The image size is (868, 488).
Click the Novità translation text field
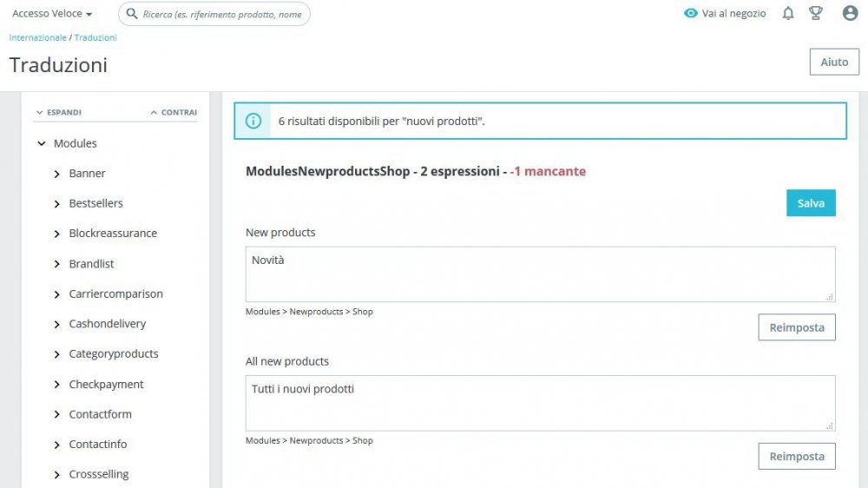(540, 274)
